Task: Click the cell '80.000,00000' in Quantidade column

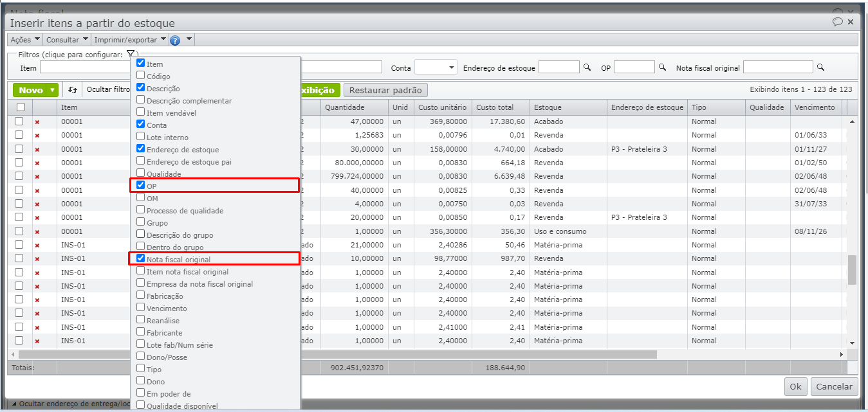Action: (355, 163)
